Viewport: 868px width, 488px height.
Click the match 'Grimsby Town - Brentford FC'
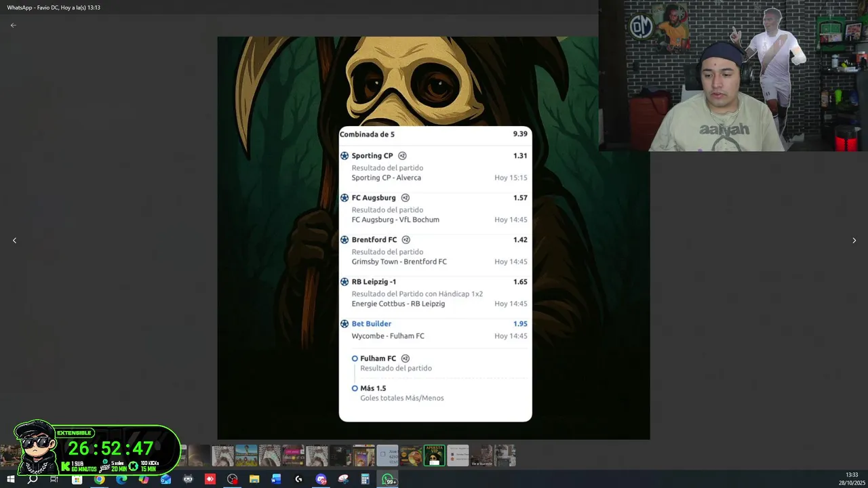click(399, 262)
